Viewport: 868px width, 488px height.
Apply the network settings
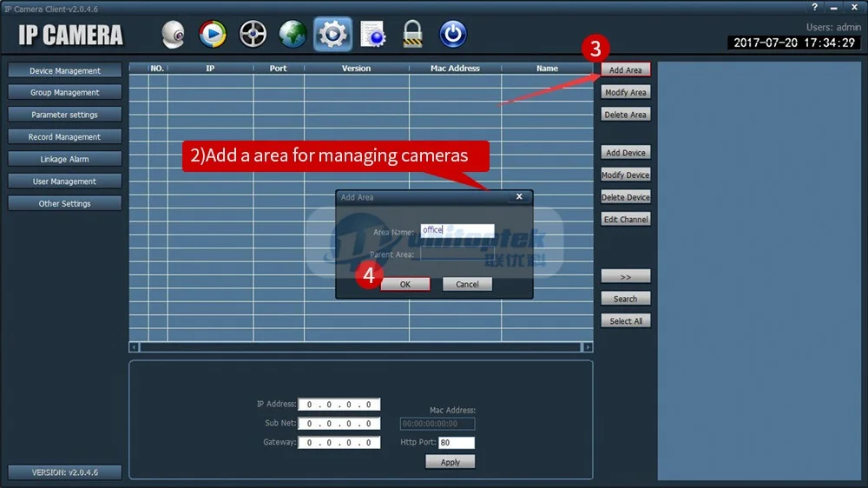[450, 462]
